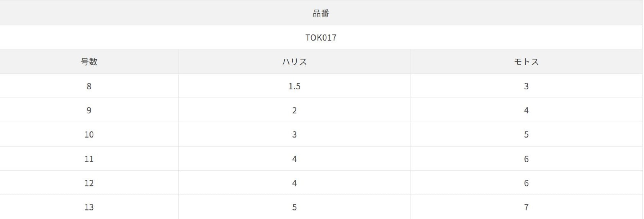644x219 pixels.
Task: Click the ハリス column header
Action: tap(294, 62)
